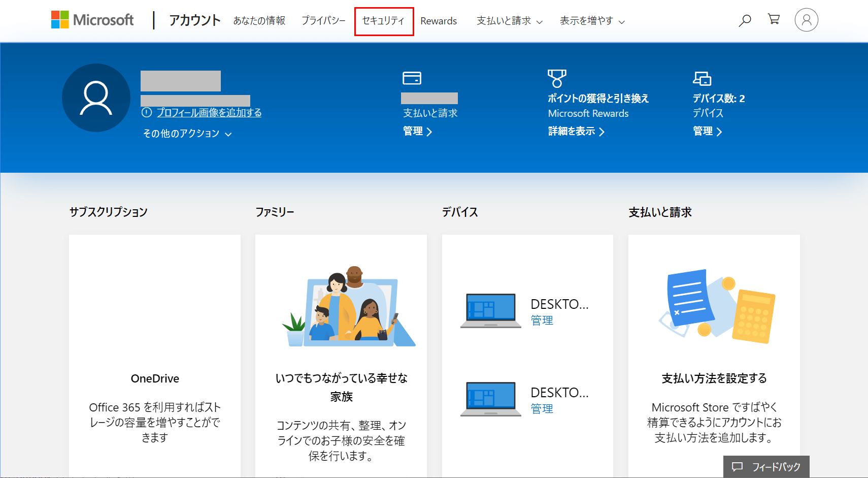This screenshot has width=868, height=478.
Task: Open the セキュリティ tab
Action: (x=384, y=21)
